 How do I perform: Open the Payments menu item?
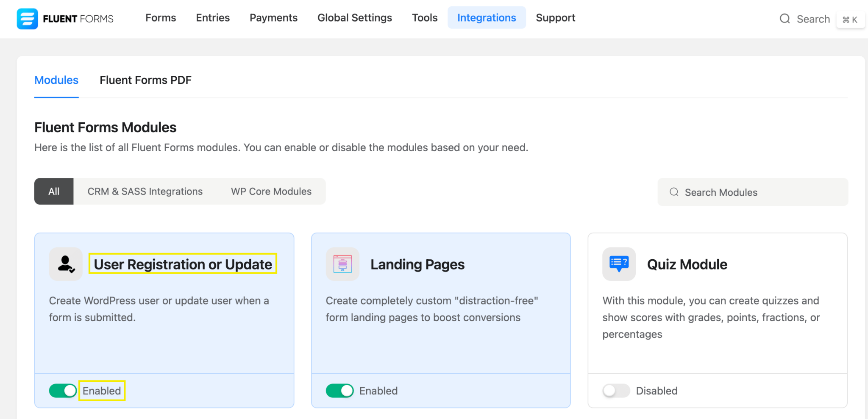click(273, 18)
